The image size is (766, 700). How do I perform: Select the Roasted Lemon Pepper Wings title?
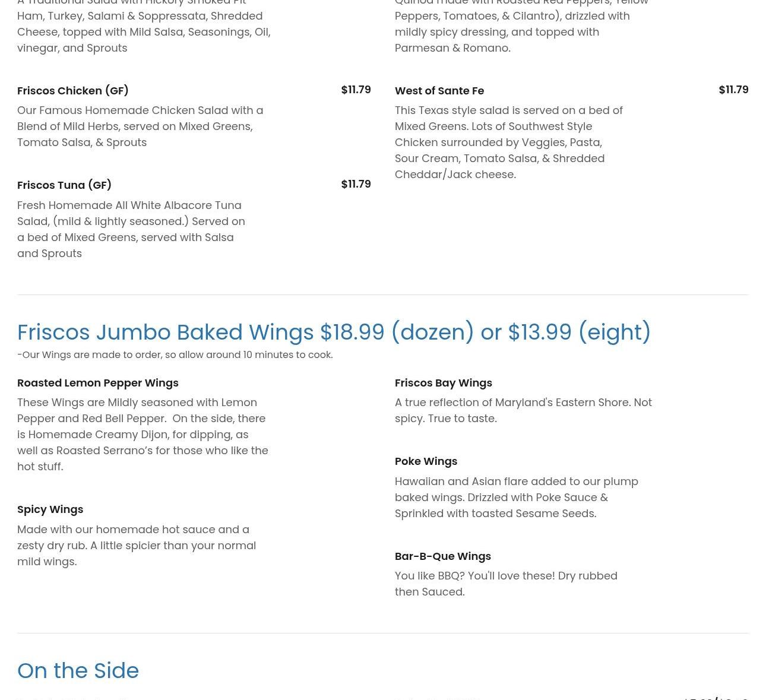point(98,383)
